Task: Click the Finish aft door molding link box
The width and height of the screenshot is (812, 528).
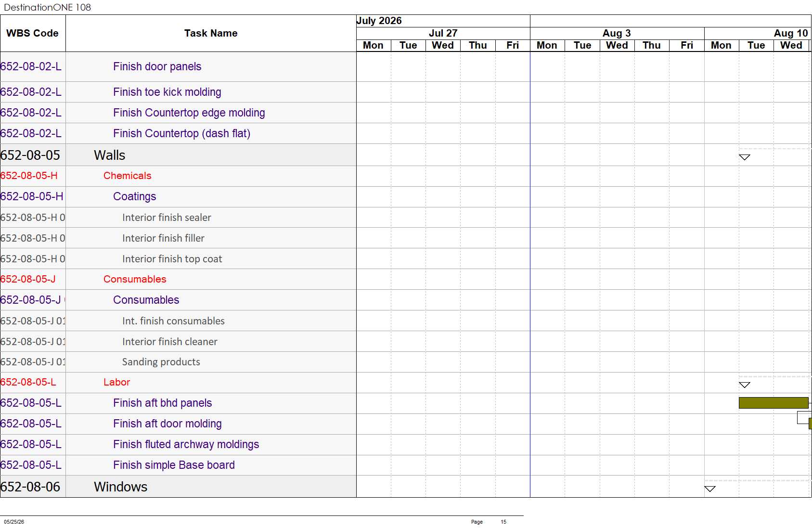Action: click(x=803, y=418)
